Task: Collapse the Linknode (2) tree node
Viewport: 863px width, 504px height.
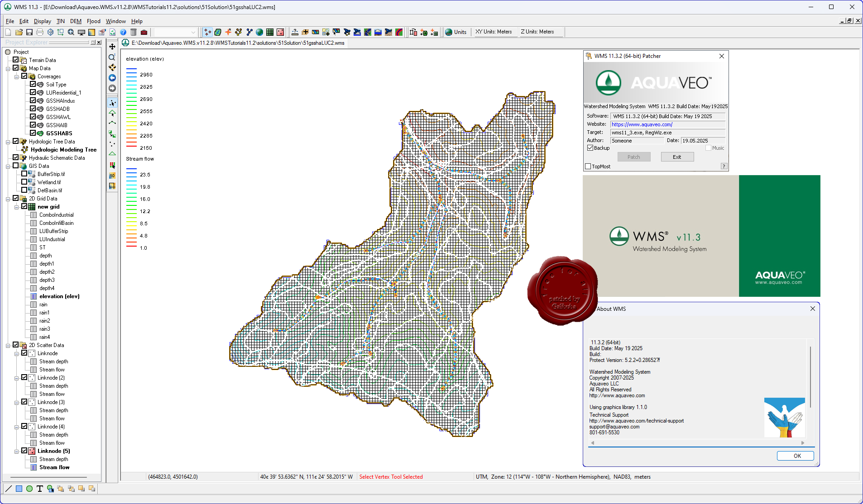Action: point(16,378)
